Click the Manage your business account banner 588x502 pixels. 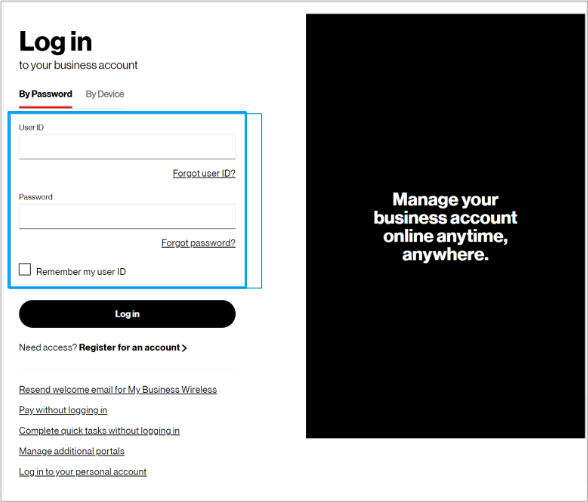pyautogui.click(x=445, y=226)
